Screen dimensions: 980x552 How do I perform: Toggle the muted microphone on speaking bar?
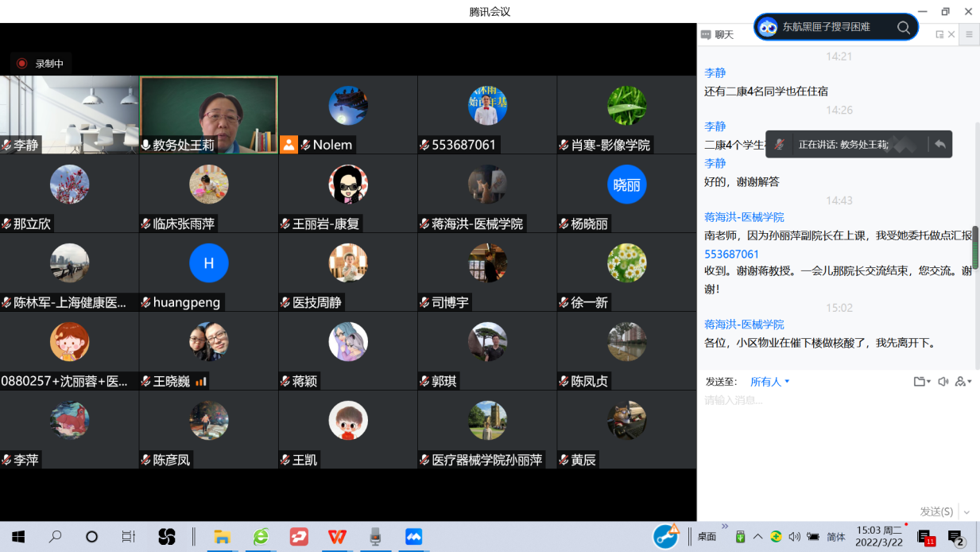click(781, 144)
